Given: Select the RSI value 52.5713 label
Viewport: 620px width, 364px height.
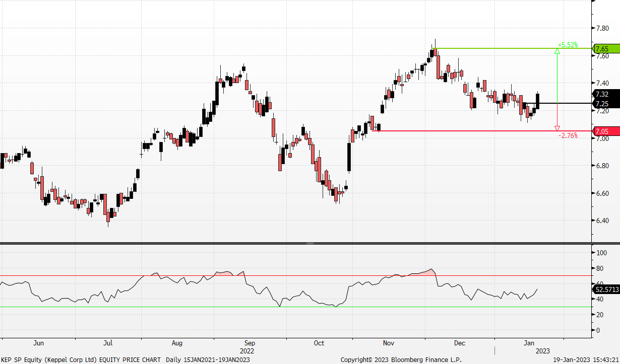Looking at the screenshot, I should pos(605,289).
